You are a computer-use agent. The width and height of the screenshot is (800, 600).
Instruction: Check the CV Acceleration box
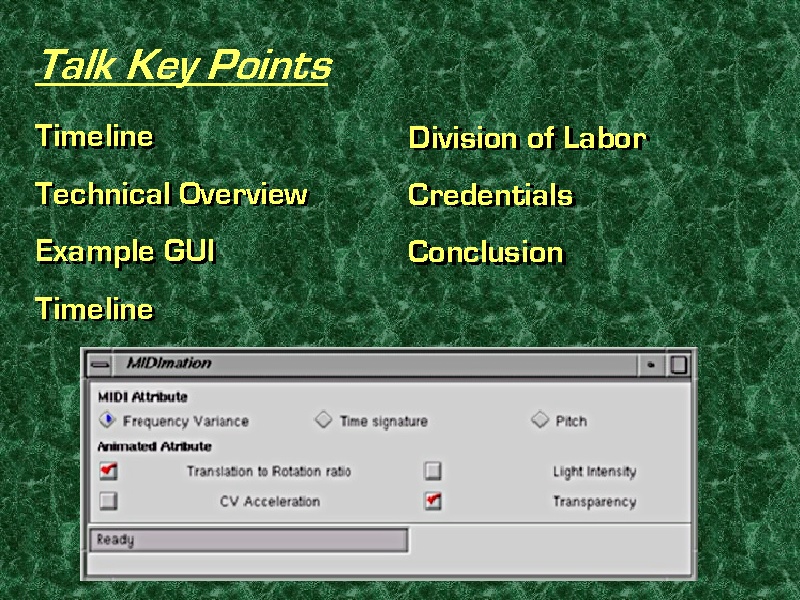click(108, 501)
